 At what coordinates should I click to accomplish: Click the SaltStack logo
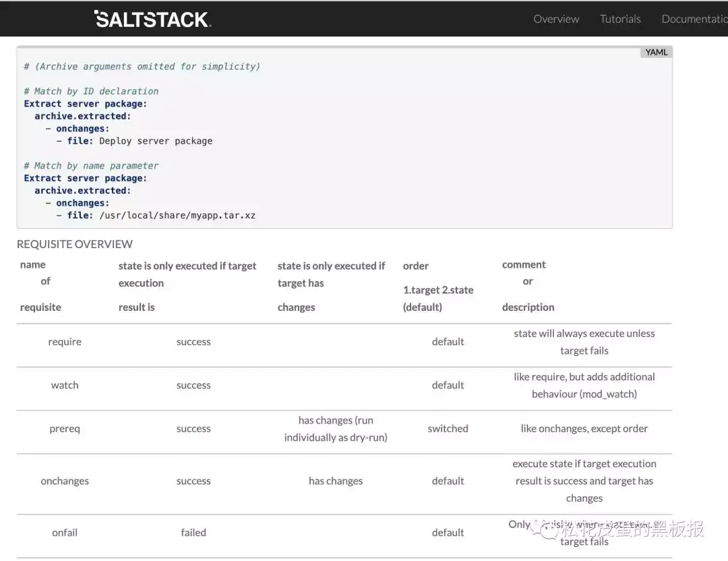tap(153, 19)
